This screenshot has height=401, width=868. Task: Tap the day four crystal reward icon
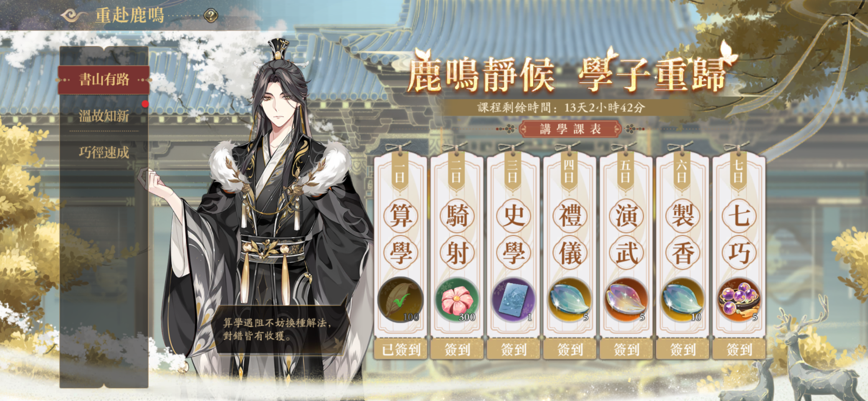[x=570, y=300]
